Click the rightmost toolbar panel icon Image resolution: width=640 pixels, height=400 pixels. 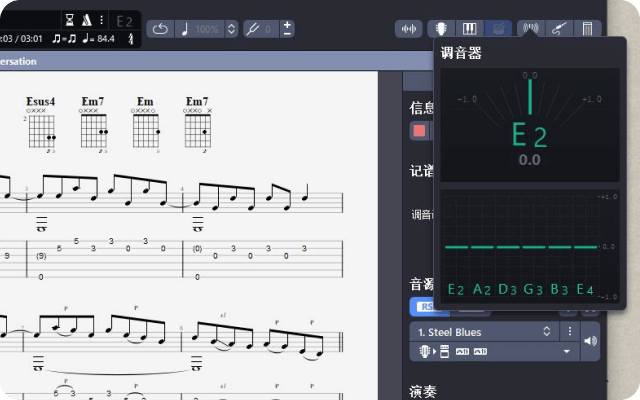[x=590, y=29]
